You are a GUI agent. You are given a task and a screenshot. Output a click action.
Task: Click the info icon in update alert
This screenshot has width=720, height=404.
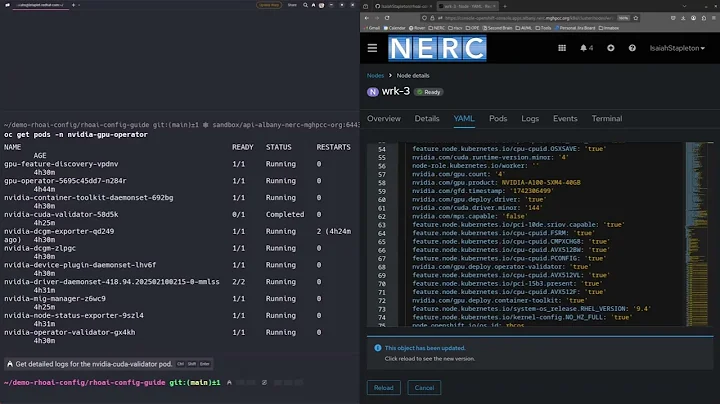pyautogui.click(x=377, y=348)
